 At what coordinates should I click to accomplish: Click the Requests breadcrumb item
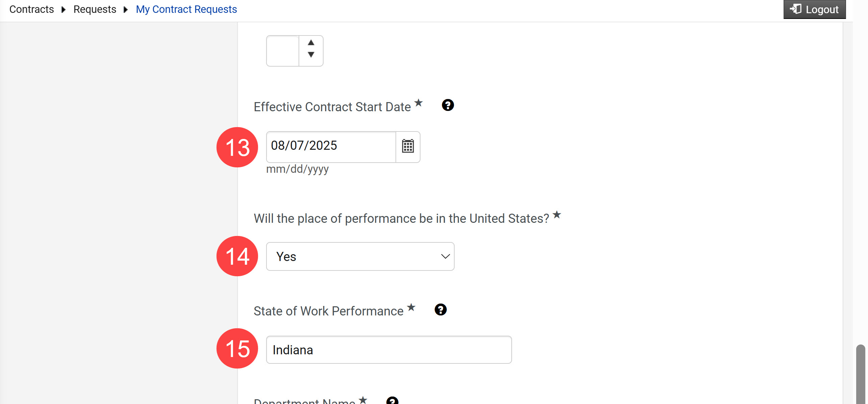(95, 9)
